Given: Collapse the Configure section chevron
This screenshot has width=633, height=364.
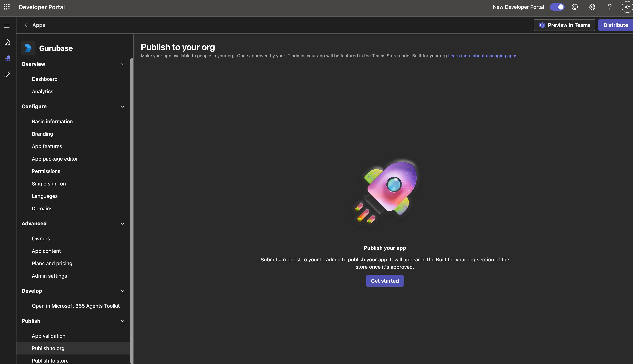Looking at the screenshot, I should (x=123, y=107).
